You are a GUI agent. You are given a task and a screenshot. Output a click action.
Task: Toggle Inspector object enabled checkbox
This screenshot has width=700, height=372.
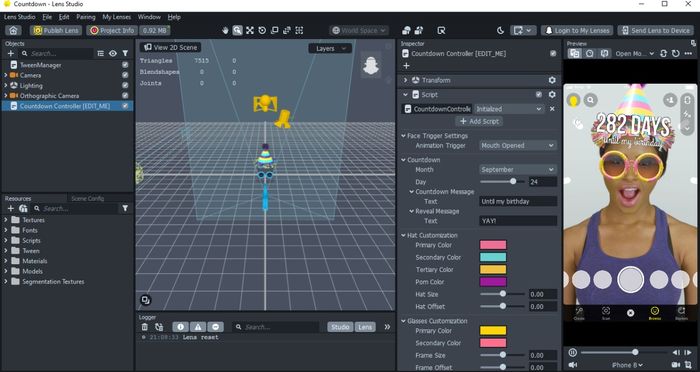tap(553, 54)
